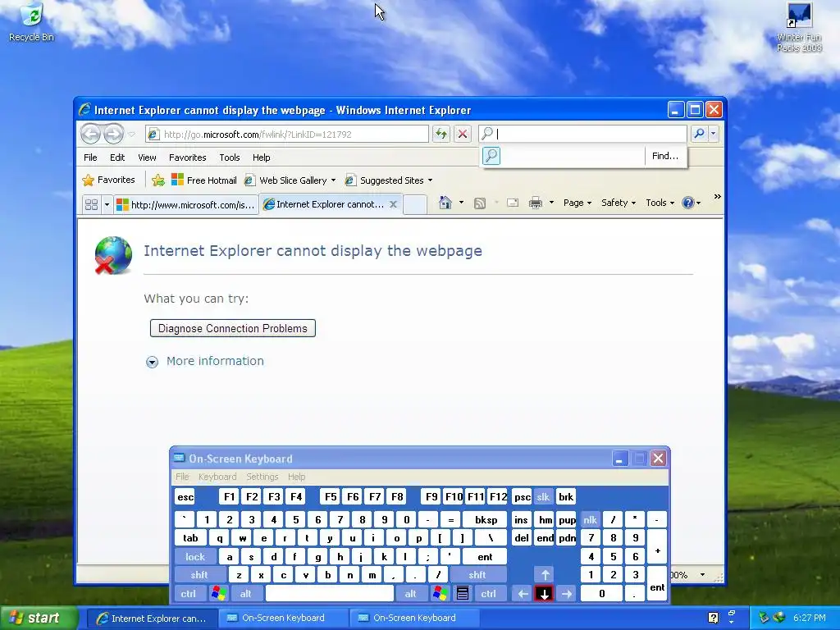Toggle caps lock key on keyboard
The image size is (840, 630).
195,557
